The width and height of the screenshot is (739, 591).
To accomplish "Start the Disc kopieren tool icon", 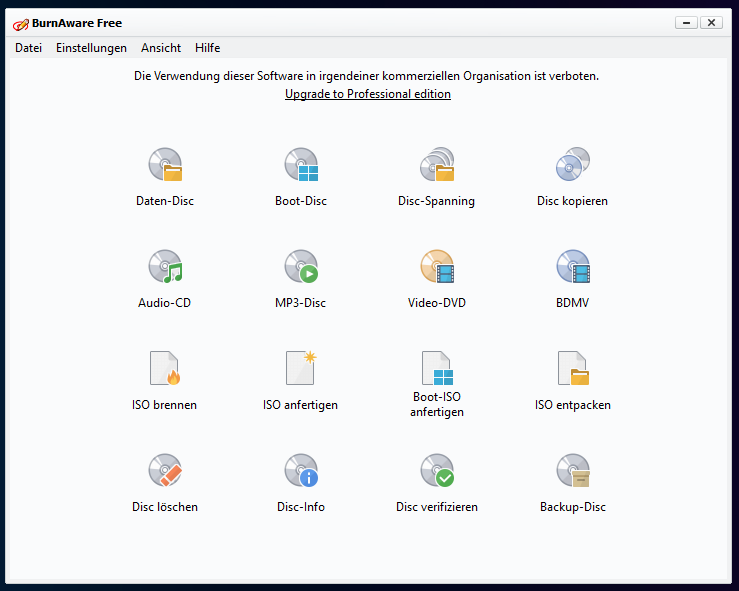I will click(573, 164).
